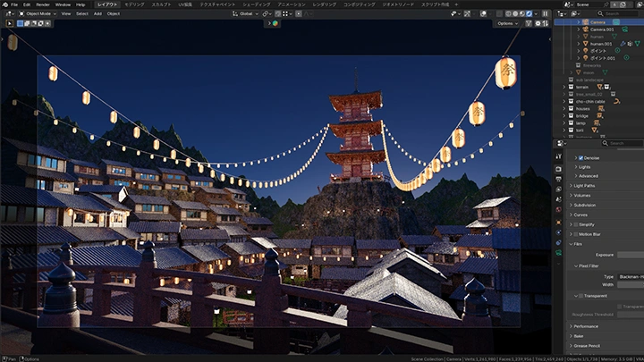Screen dimensions: 644x362
Task: Open the viewport editor type selector
Action: click(9, 13)
